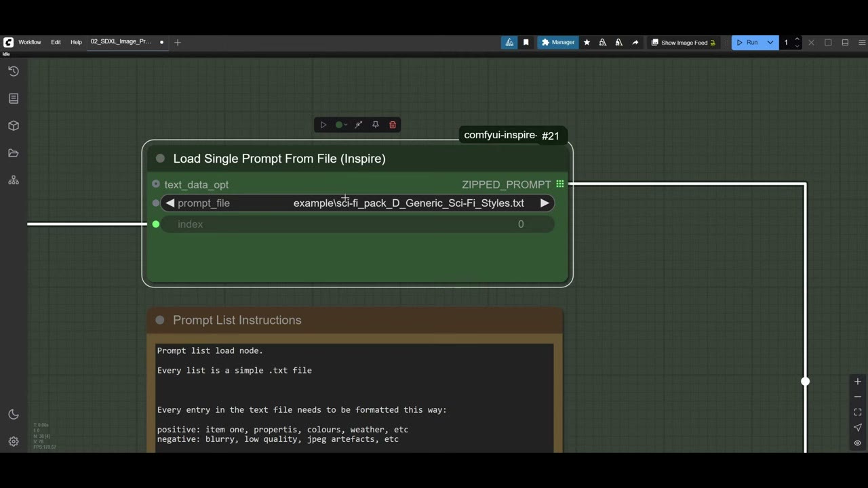The image size is (868, 488).
Task: Toggle bottom panel layout icon
Action: [x=845, y=42]
